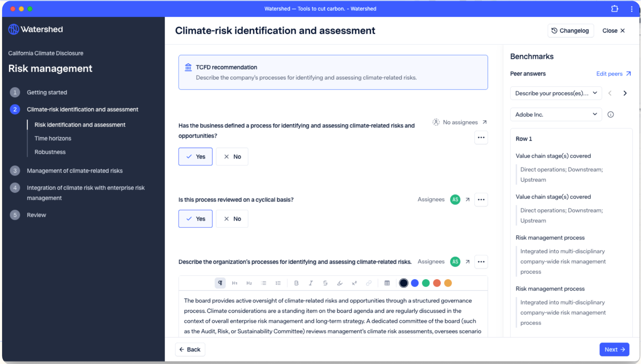This screenshot has height=364, width=641.
Task: Select the highlighter tool icon
Action: tap(340, 283)
